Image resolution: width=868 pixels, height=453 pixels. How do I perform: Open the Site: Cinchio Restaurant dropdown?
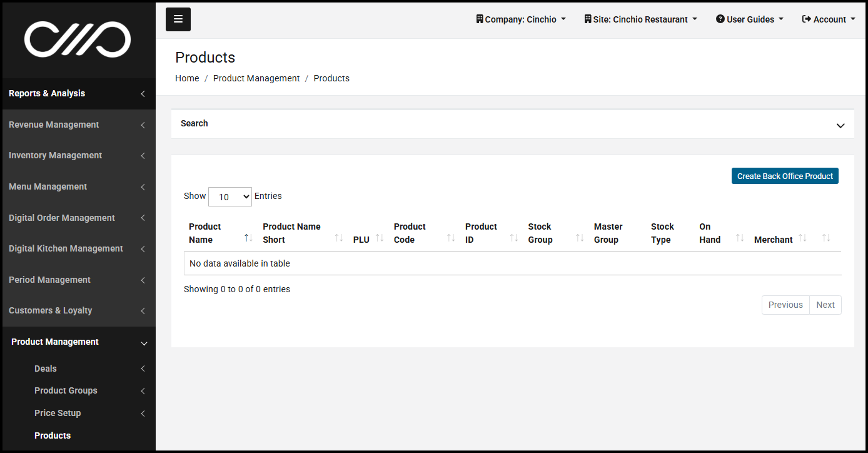pyautogui.click(x=640, y=19)
